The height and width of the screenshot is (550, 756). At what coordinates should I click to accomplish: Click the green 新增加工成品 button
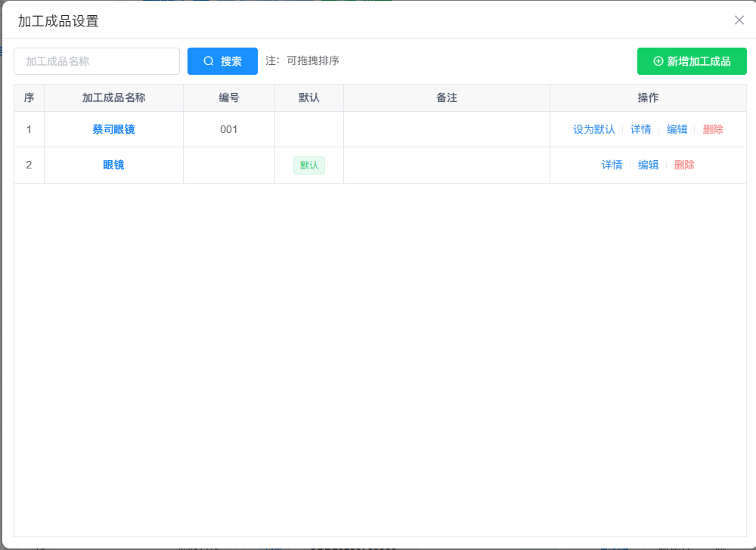pyautogui.click(x=692, y=61)
